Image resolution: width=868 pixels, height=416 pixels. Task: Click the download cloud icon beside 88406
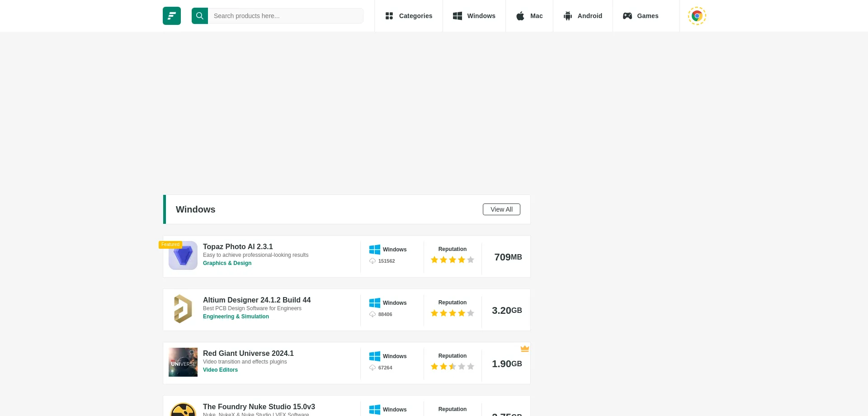click(373, 314)
